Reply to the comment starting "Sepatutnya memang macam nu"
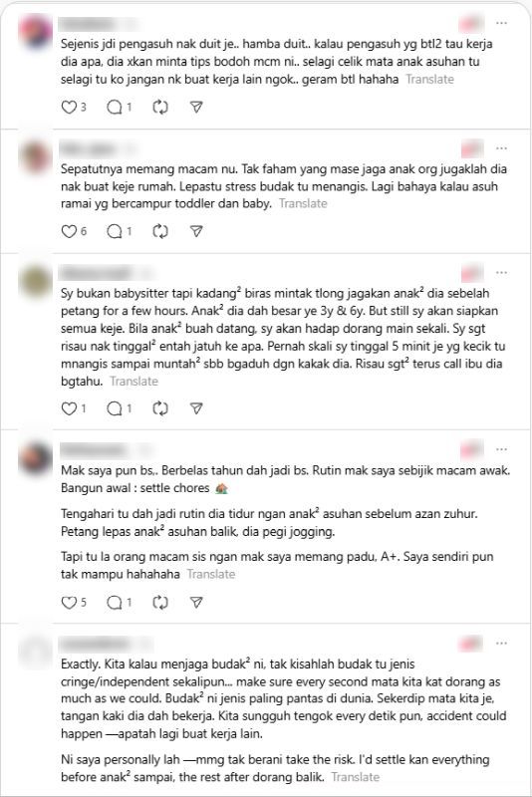Image resolution: width=532 pixels, height=797 pixels. pyautogui.click(x=115, y=231)
